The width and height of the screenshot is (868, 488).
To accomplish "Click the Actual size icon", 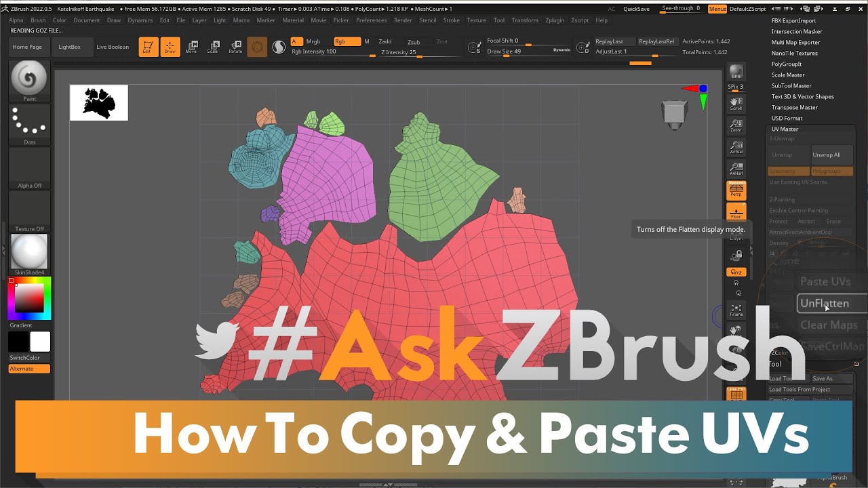I will tap(736, 146).
